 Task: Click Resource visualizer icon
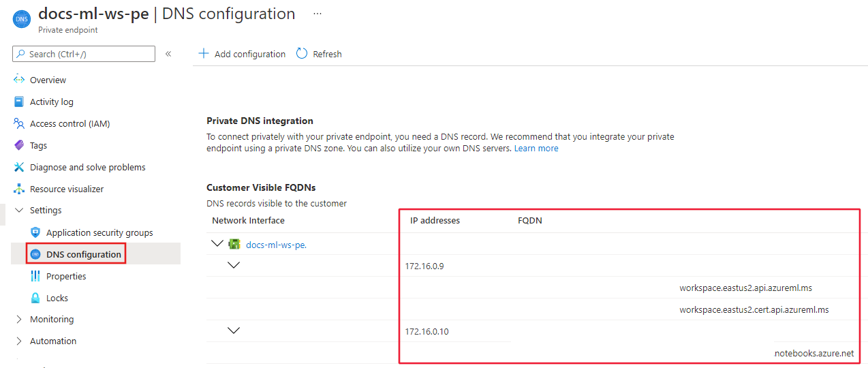(x=19, y=189)
